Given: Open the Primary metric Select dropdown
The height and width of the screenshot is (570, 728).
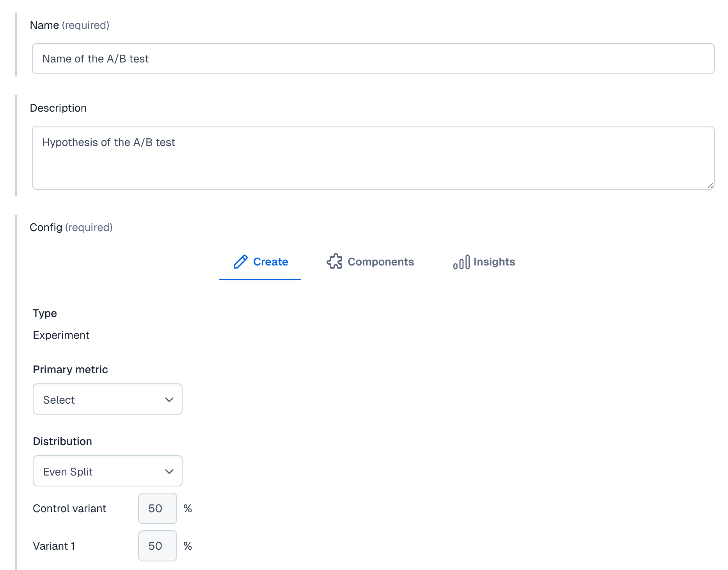Looking at the screenshot, I should [x=107, y=399].
